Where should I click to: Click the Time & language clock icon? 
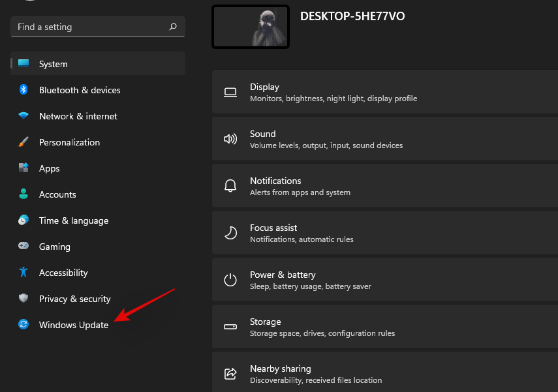[23, 220]
